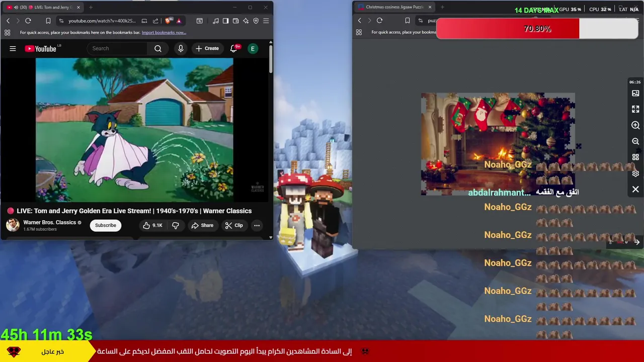Click the YouTube search input field
Image resolution: width=644 pixels, height=362 pixels.
(x=118, y=48)
